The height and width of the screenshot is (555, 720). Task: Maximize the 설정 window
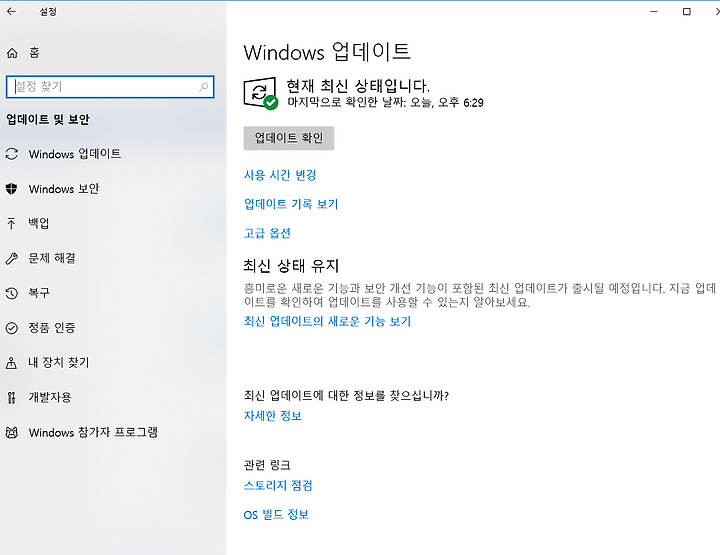tap(687, 11)
